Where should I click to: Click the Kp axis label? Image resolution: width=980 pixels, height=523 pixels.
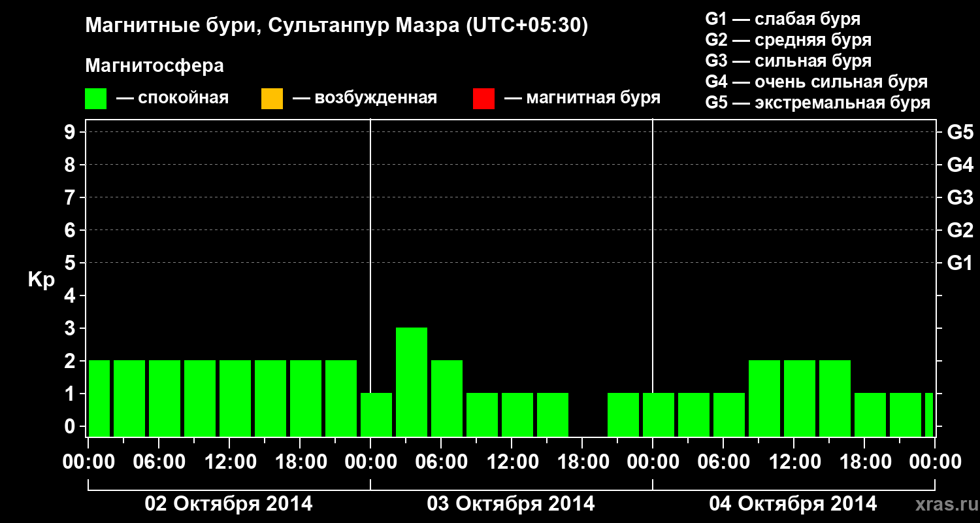pos(41,280)
